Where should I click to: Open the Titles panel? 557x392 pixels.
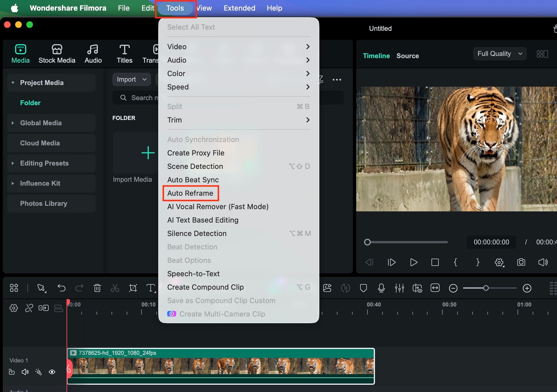[x=124, y=53]
